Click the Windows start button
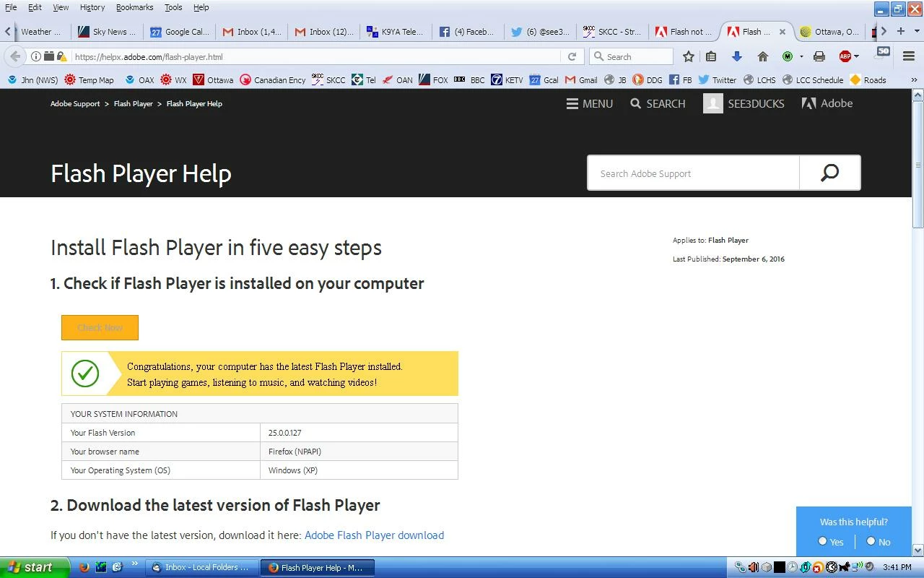The image size is (924, 578). pos(35,567)
